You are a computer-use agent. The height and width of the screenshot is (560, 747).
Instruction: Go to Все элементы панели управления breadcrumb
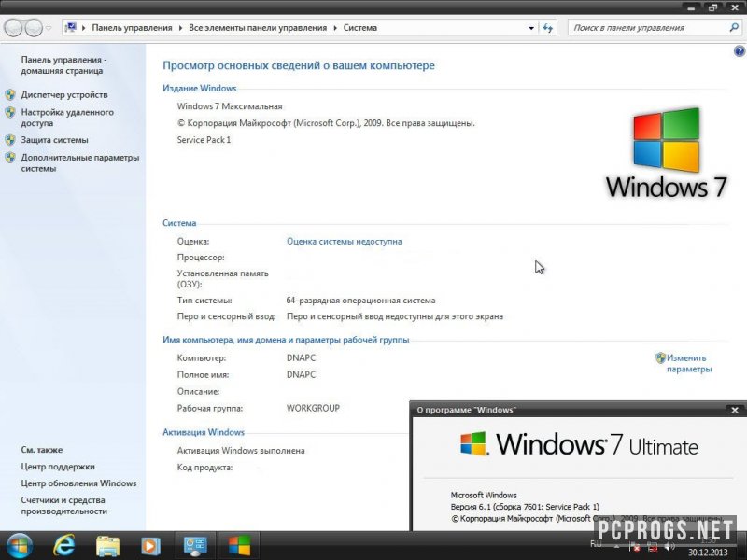[x=258, y=28]
